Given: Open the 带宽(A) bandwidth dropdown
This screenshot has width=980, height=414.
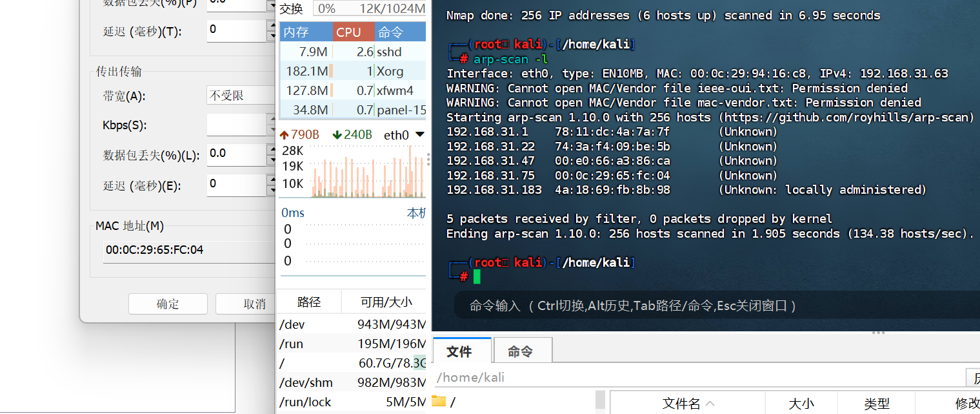Looking at the screenshot, I should pyautogui.click(x=239, y=96).
